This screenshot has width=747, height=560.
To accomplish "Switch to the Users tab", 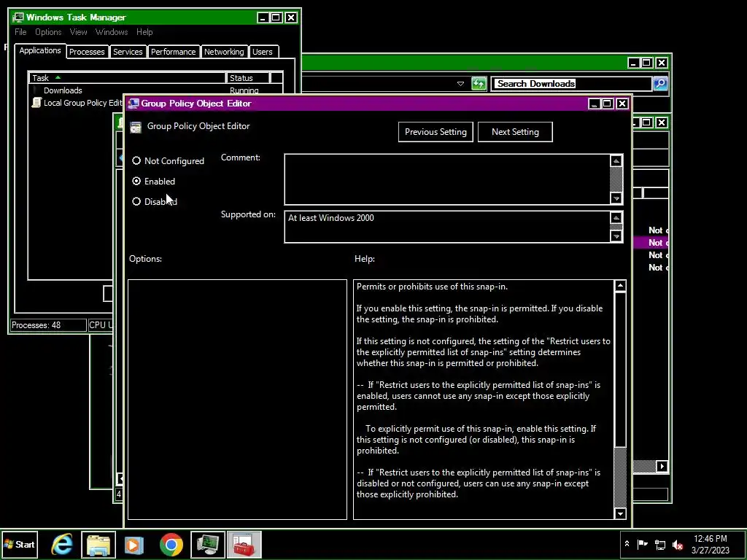I will pos(263,52).
